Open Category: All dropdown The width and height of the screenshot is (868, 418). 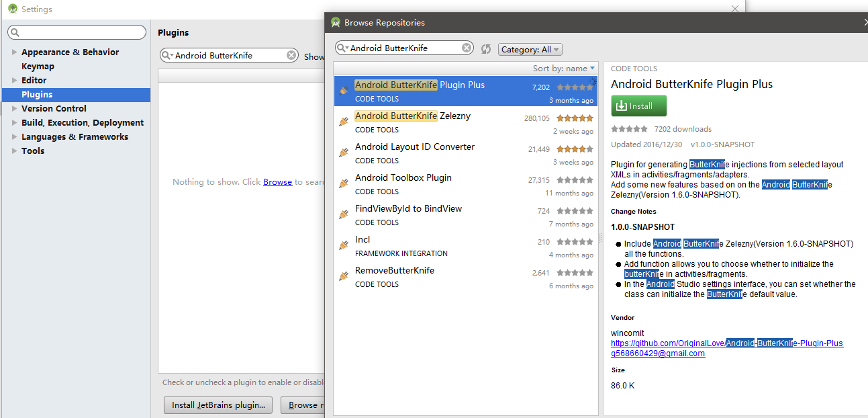(x=530, y=49)
